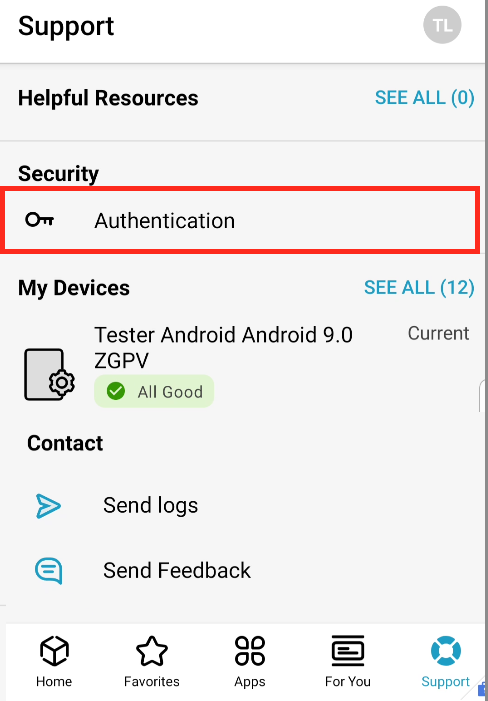Open the Authentication security option
Image resolution: width=488 pixels, height=701 pixels.
(240, 220)
